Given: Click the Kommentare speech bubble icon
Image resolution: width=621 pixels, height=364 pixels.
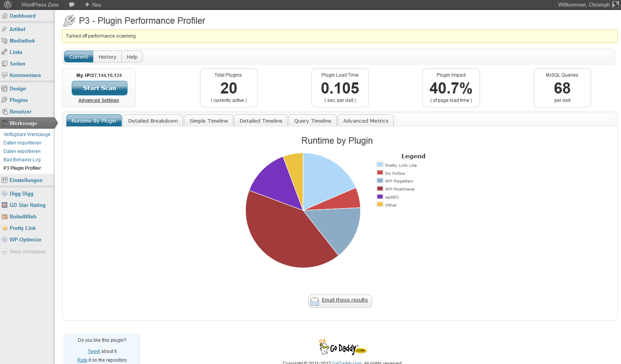Looking at the screenshot, I should pyautogui.click(x=5, y=75).
